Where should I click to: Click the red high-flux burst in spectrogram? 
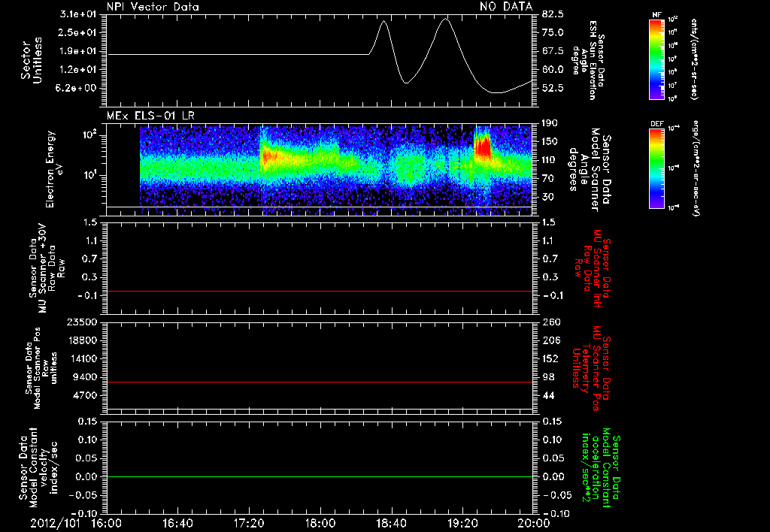(x=483, y=146)
